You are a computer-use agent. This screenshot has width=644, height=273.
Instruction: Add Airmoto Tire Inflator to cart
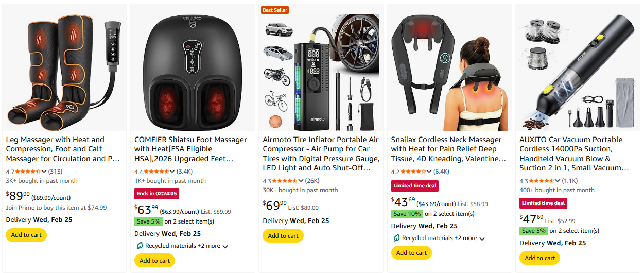(283, 235)
